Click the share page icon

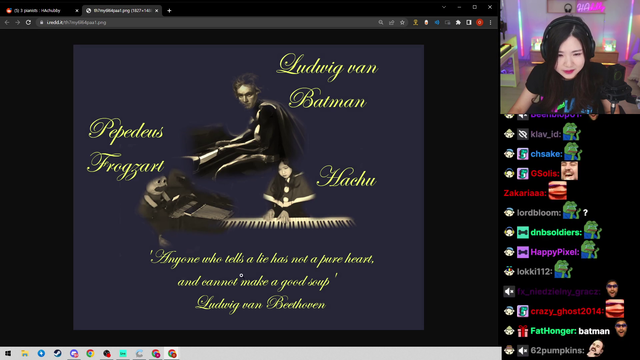(392, 22)
